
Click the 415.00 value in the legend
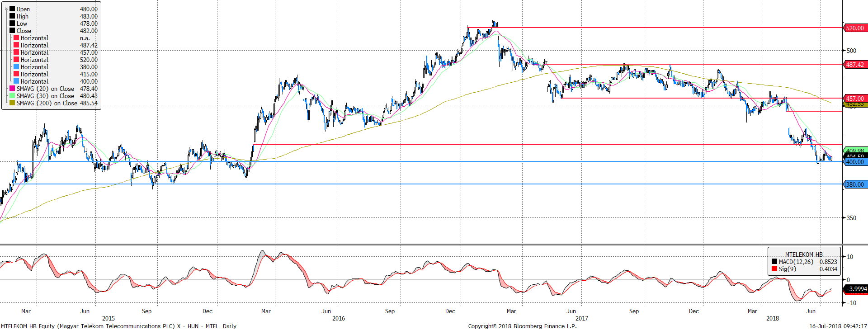click(89, 74)
